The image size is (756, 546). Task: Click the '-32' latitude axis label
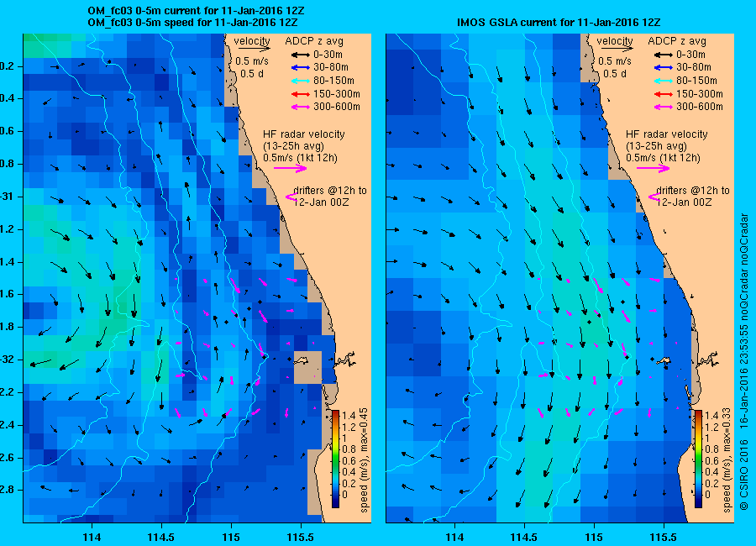[x=6, y=360]
